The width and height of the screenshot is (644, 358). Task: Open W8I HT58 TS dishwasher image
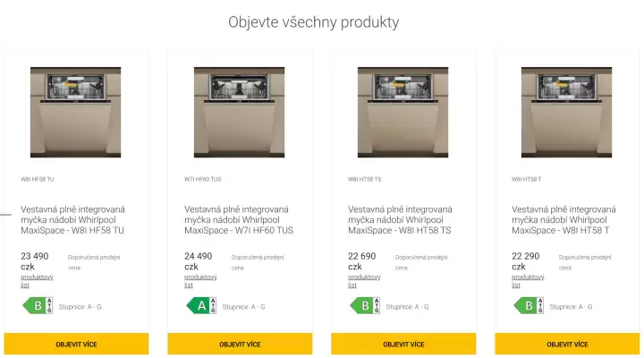pyautogui.click(x=402, y=112)
